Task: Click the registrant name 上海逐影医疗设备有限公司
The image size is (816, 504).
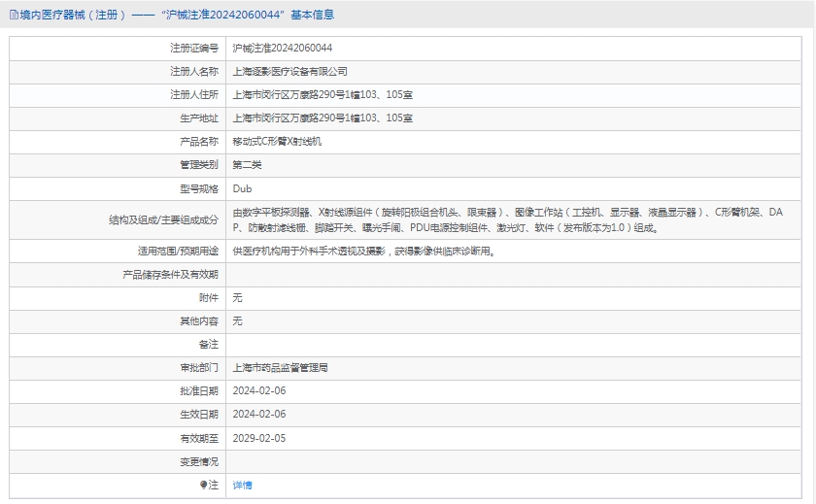Action: click(289, 71)
